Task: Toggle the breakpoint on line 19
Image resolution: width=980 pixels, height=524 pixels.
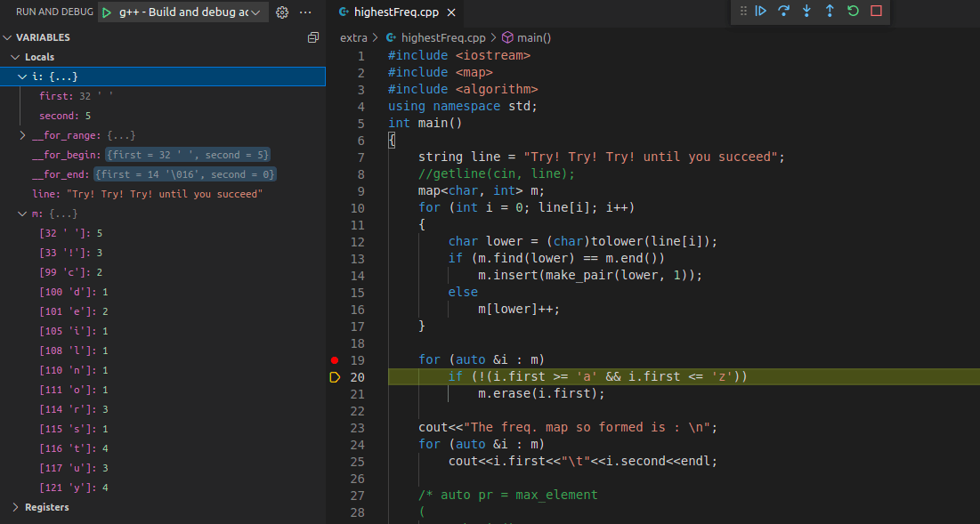Action: tap(334, 359)
